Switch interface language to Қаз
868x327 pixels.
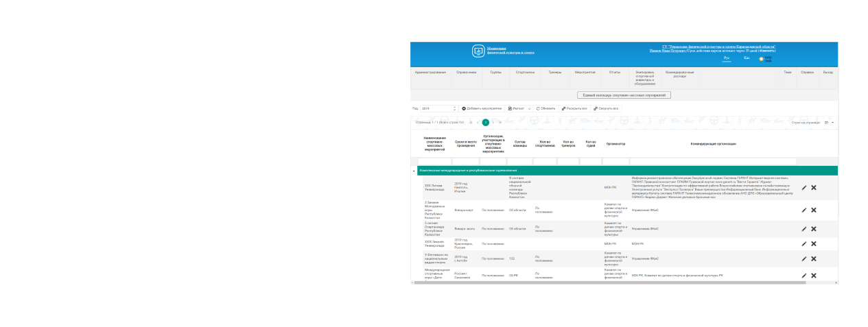coord(746,58)
